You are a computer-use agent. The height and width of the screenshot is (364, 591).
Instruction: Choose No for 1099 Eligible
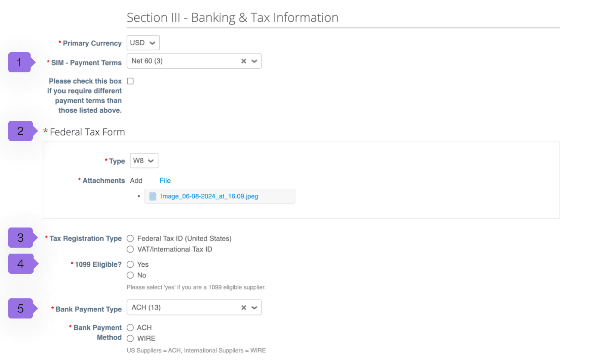tap(130, 275)
